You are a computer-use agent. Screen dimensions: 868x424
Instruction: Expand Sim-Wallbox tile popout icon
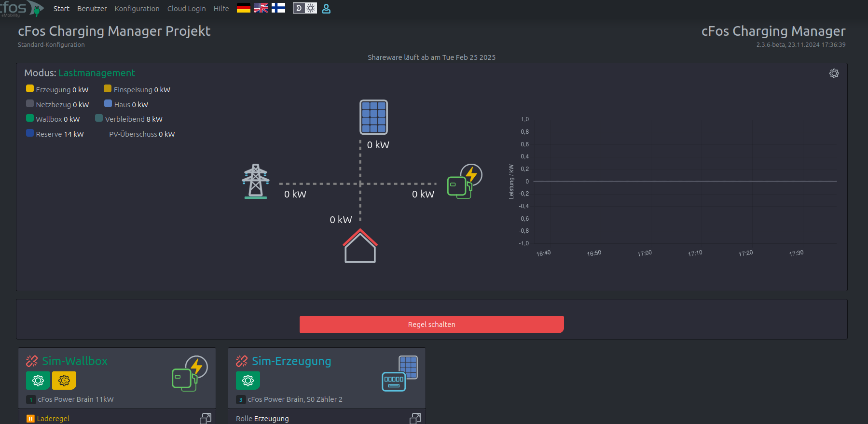point(206,418)
